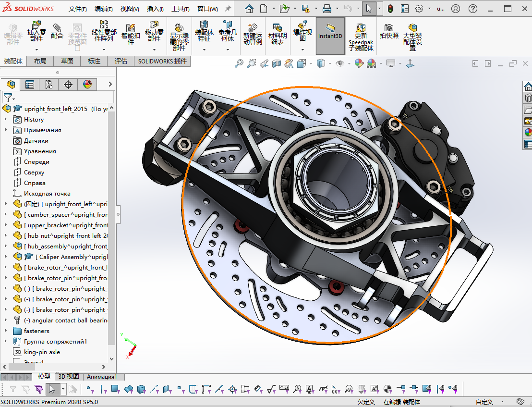The image size is (532, 407).
Task: Open the Options gear settings
Action: pos(419,9)
